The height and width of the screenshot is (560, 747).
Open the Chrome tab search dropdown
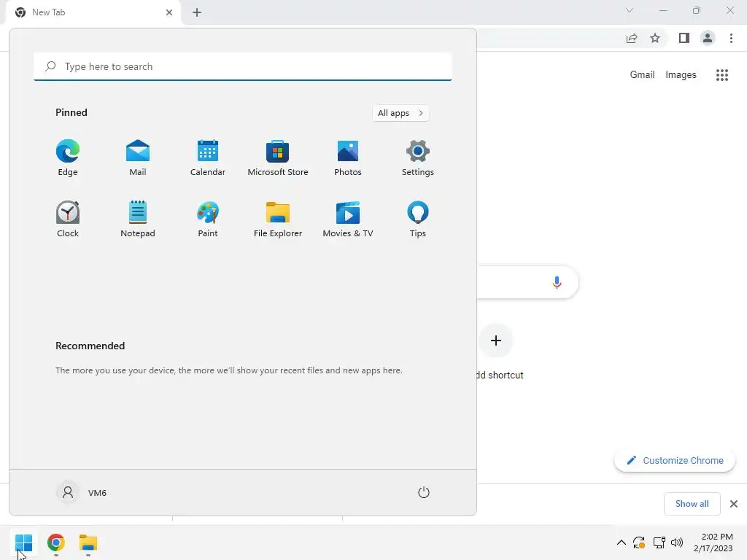[x=630, y=10]
